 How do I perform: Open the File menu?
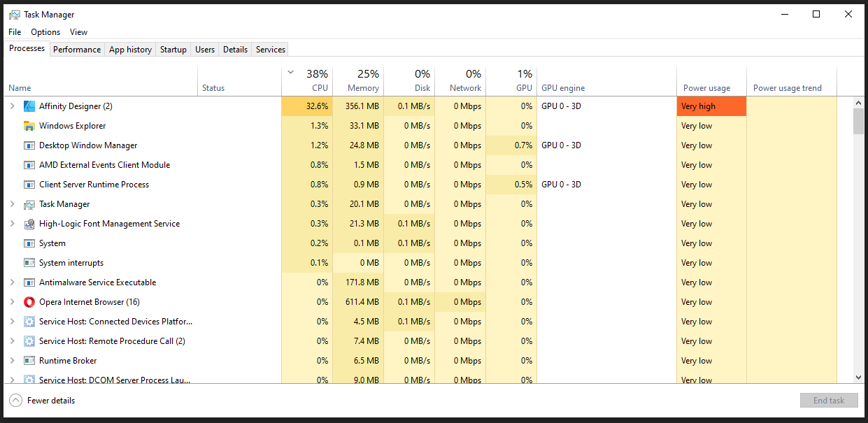tap(15, 32)
